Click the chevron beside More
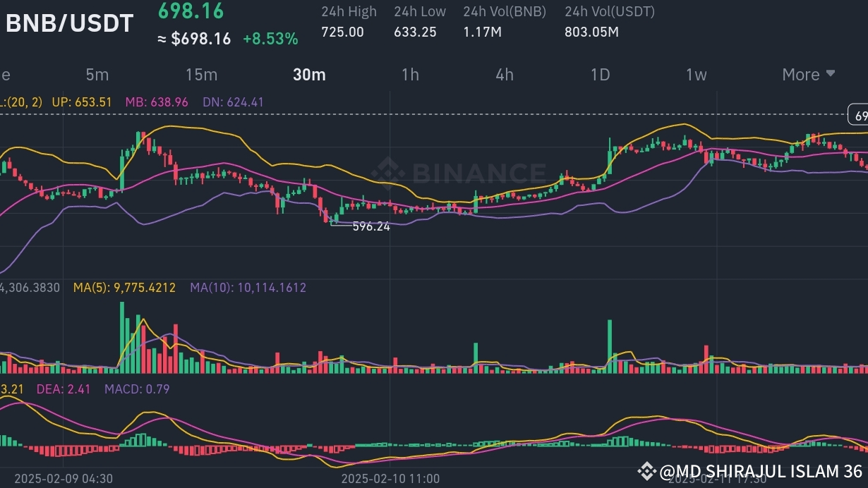This screenshot has height=488, width=868. 830,74
